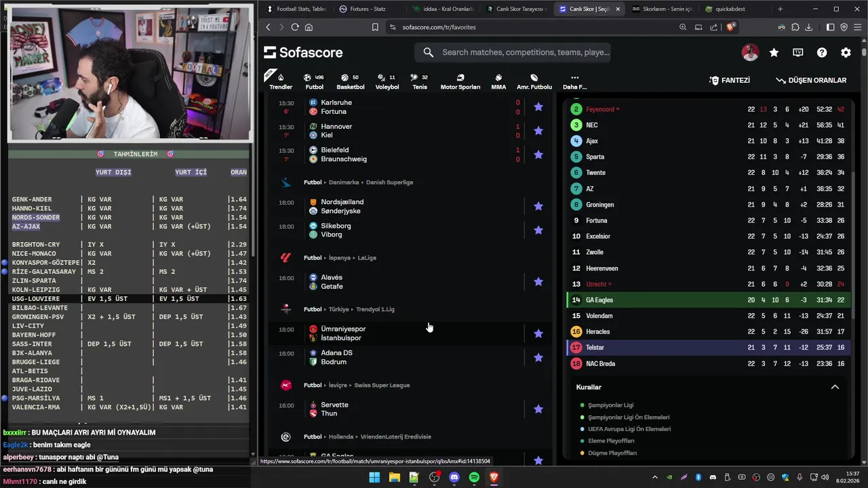Open the FANTEZİ section

[730, 80]
